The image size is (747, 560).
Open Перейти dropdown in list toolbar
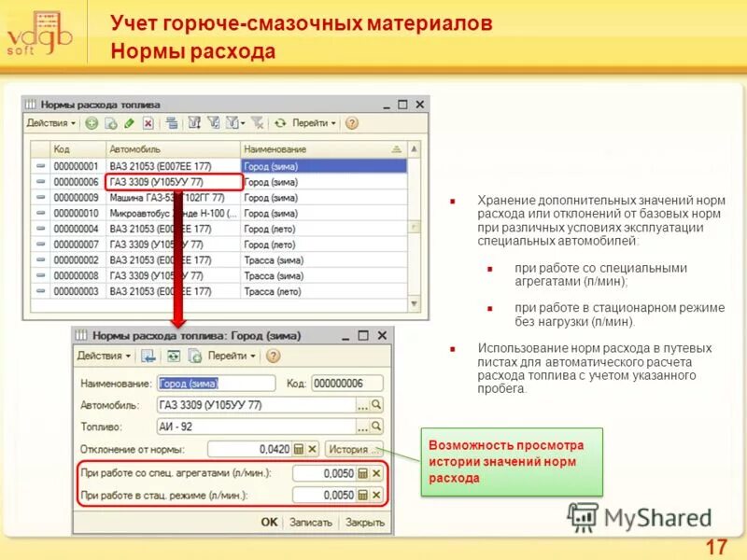[311, 122]
